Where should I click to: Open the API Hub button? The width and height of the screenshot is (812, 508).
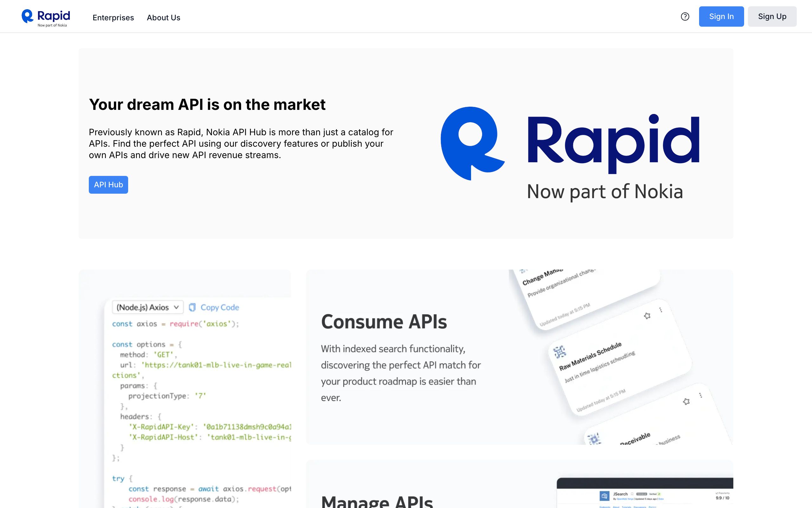108,184
